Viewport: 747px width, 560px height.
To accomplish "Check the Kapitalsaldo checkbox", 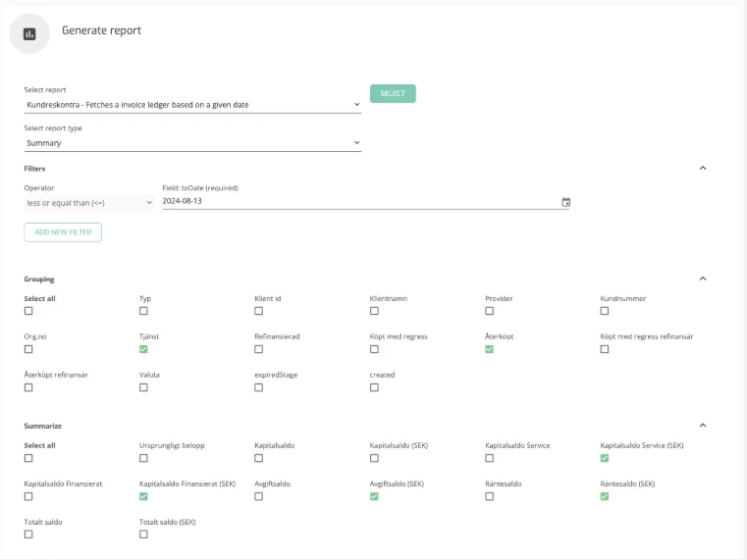I will tap(259, 458).
